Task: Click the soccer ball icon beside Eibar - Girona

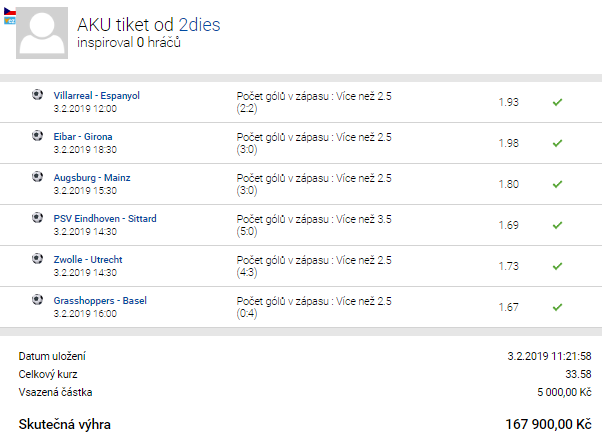Action: tap(37, 136)
